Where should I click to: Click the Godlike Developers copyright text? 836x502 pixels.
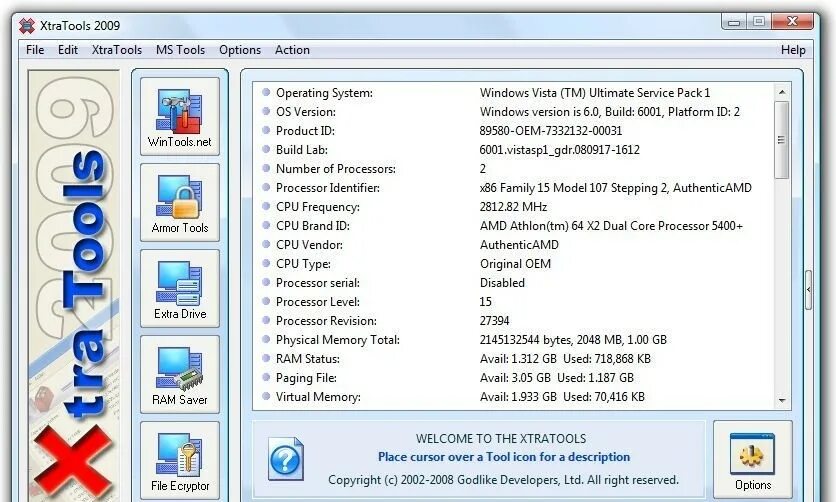503,480
